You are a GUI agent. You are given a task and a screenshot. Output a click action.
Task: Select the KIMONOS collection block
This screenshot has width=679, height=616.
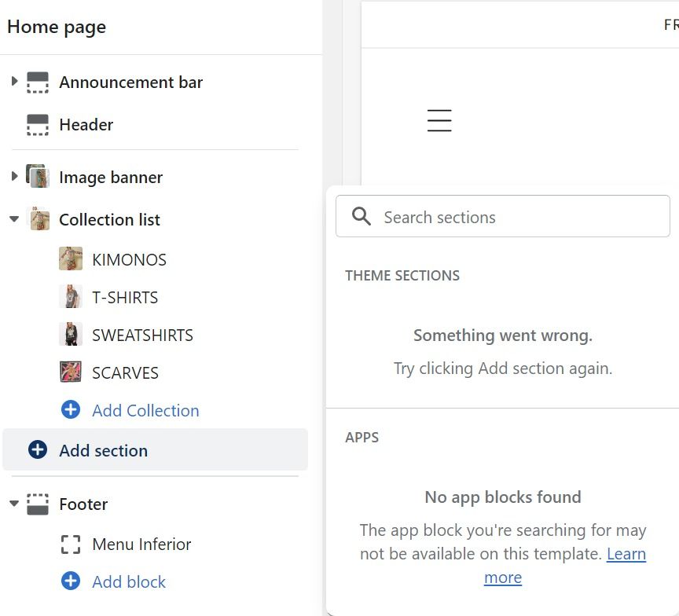[129, 260]
